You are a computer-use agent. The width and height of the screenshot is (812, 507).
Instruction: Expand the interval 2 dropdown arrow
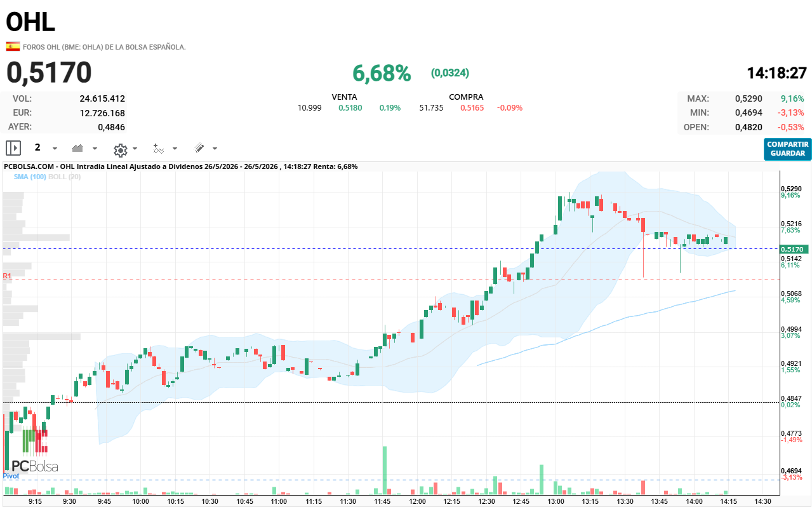[x=55, y=149]
